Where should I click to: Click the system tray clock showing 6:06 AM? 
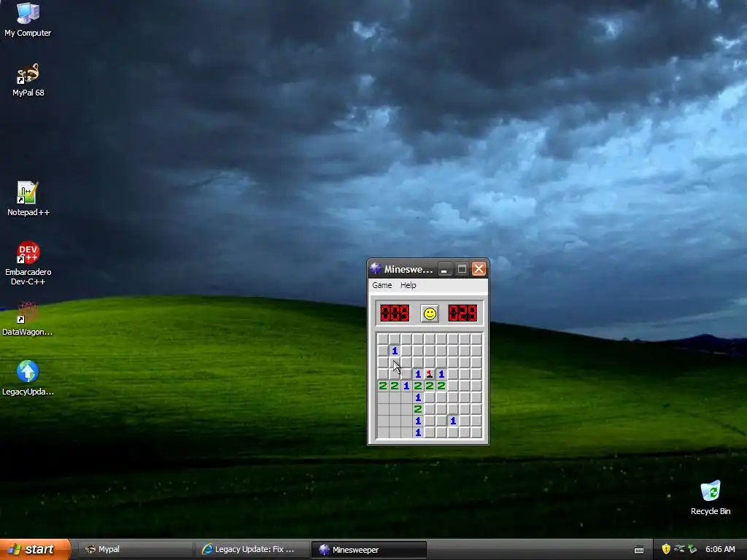tap(720, 549)
